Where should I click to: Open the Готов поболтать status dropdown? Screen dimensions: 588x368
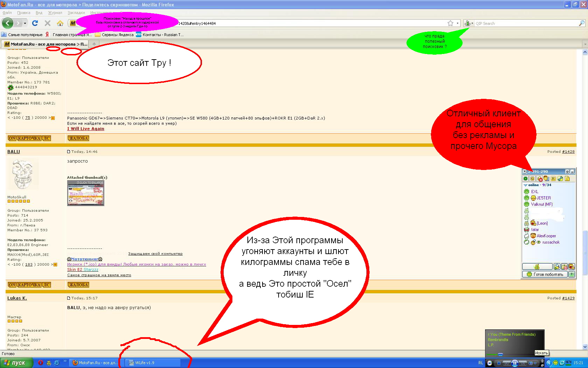545,274
